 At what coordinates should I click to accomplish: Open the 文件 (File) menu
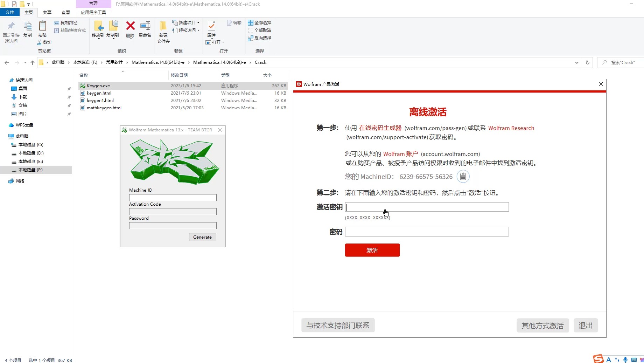[x=10, y=12]
